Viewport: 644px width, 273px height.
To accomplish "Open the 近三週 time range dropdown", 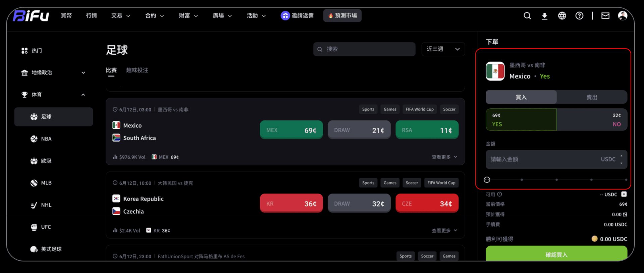I will point(443,49).
